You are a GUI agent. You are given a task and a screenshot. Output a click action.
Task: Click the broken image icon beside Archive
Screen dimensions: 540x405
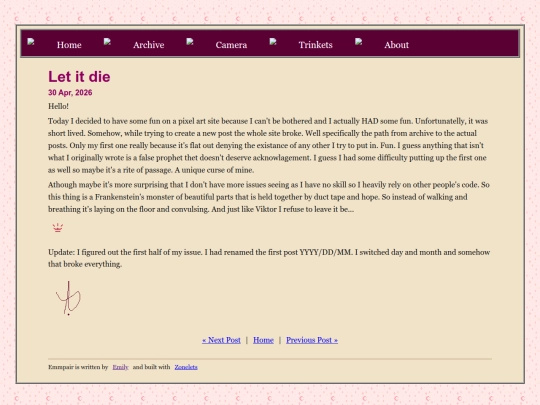(107, 42)
